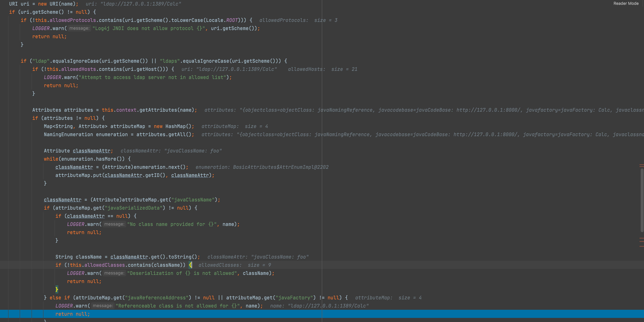The width and height of the screenshot is (644, 322).
Task: Click the 'allowedProtocols: size = 3' debug hint
Action: click(298, 20)
